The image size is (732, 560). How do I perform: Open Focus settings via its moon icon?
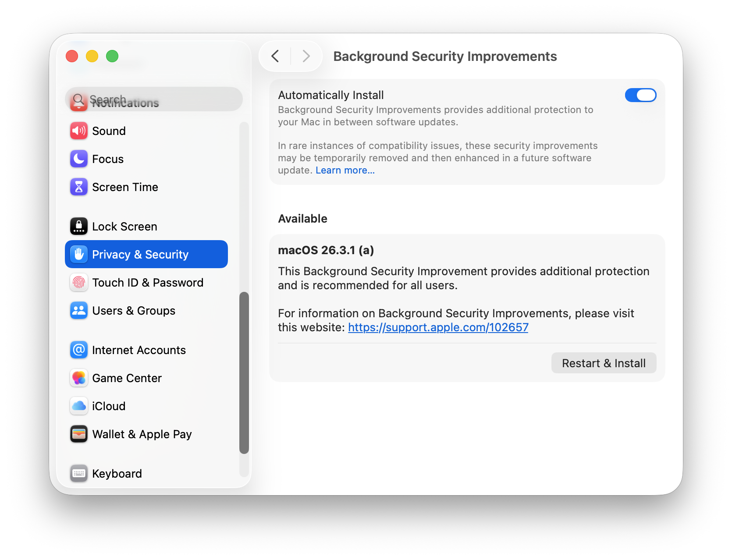pyautogui.click(x=78, y=159)
